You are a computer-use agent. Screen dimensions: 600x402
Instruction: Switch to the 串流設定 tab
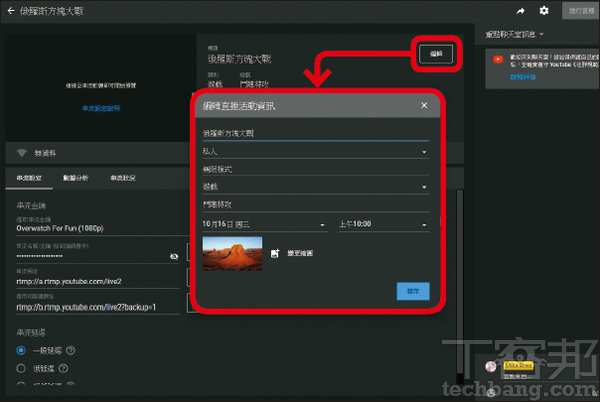[25, 178]
